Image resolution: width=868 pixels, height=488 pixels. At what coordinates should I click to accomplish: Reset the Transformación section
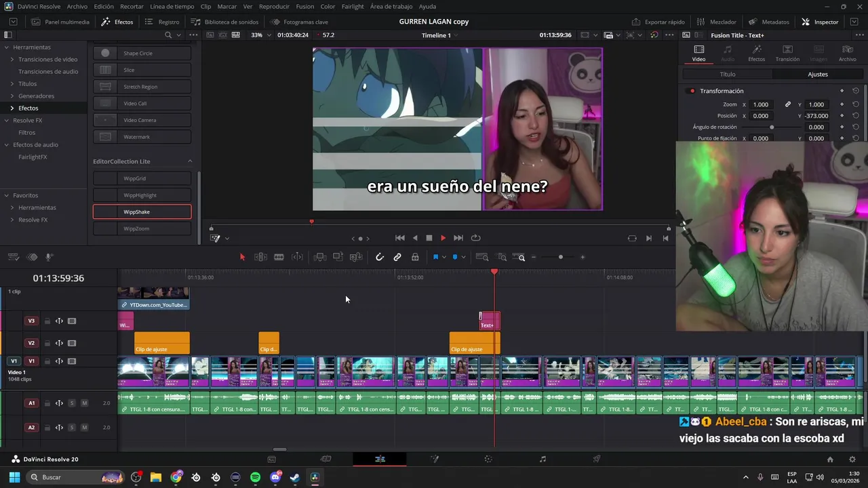(856, 91)
